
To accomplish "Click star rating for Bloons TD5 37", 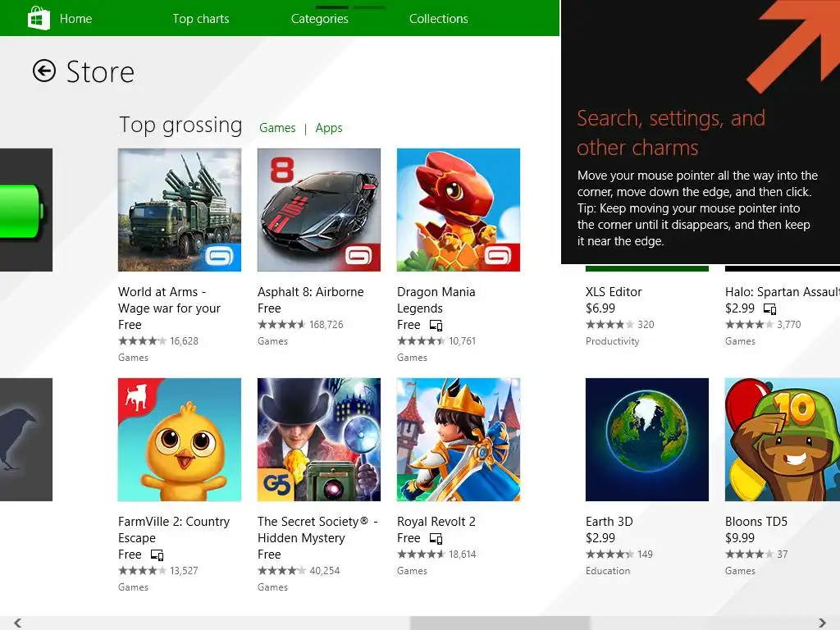I will (x=749, y=555).
